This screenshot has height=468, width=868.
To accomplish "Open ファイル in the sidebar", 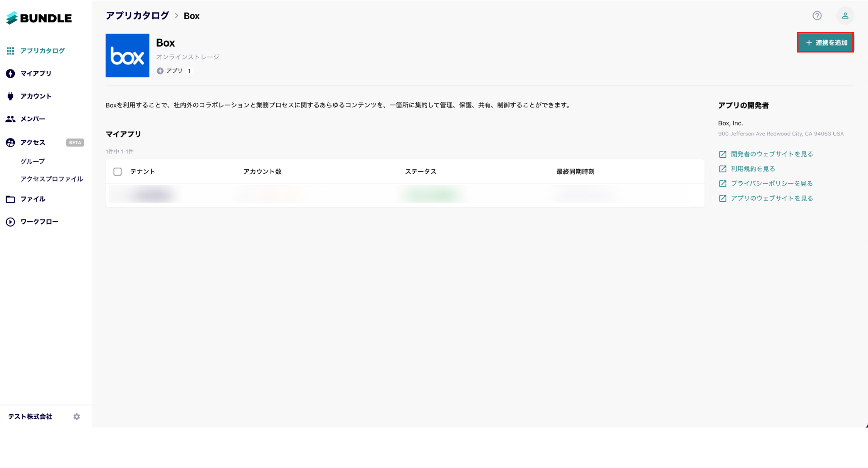I will tap(33, 199).
